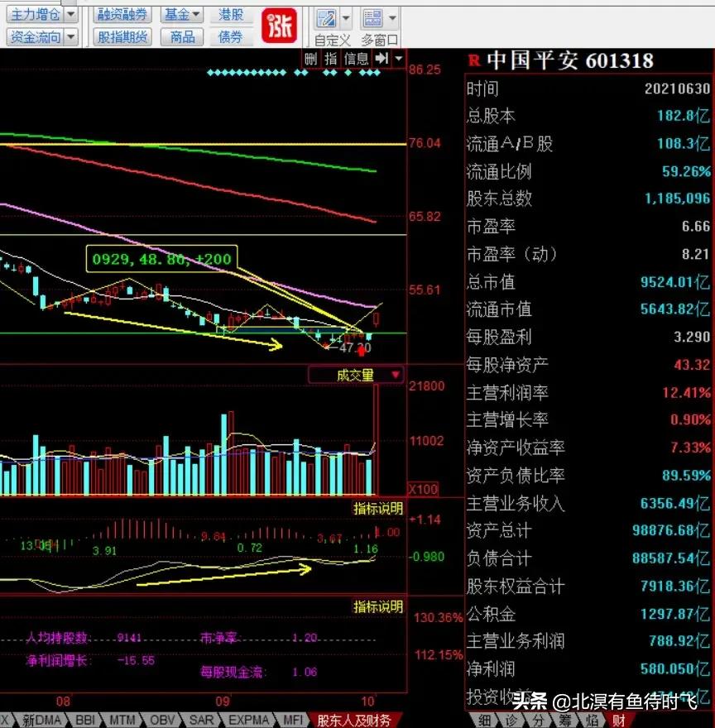Click the 每股现金流 1.06 readout
The width and height of the screenshot is (715, 728).
pyautogui.click(x=259, y=672)
